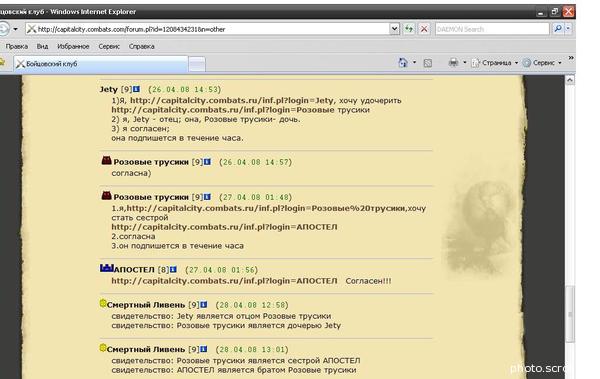Open the Страница toolbar menu
The width and height of the screenshot is (600, 379).
point(494,63)
